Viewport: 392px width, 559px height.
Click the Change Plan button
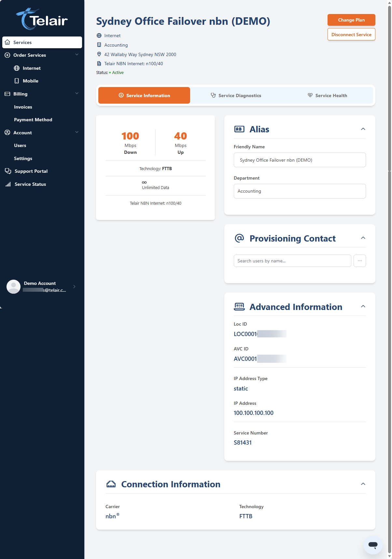click(351, 20)
